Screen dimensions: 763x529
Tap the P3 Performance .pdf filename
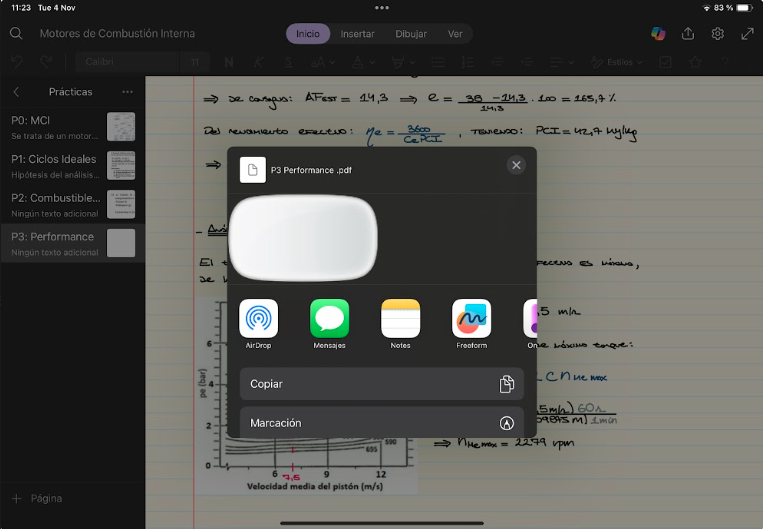(x=311, y=170)
